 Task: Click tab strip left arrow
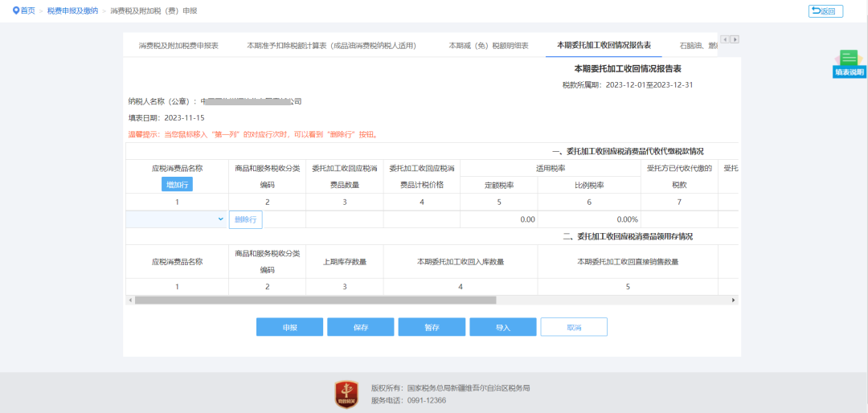[727, 39]
